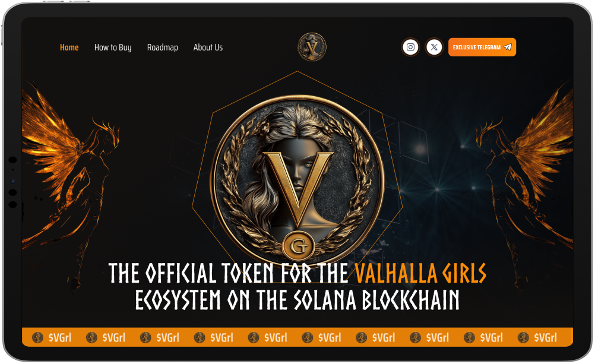Open the X (Twitter) social icon

(x=434, y=47)
